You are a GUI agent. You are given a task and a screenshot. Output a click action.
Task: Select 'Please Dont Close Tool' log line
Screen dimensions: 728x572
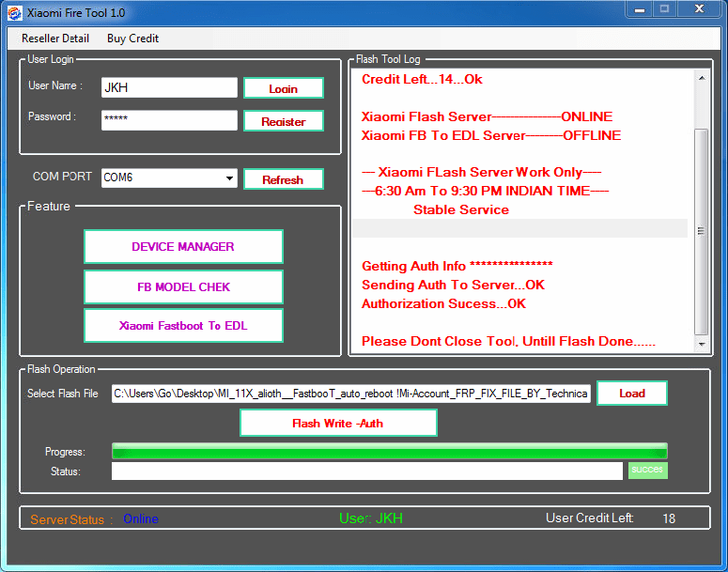tap(508, 341)
